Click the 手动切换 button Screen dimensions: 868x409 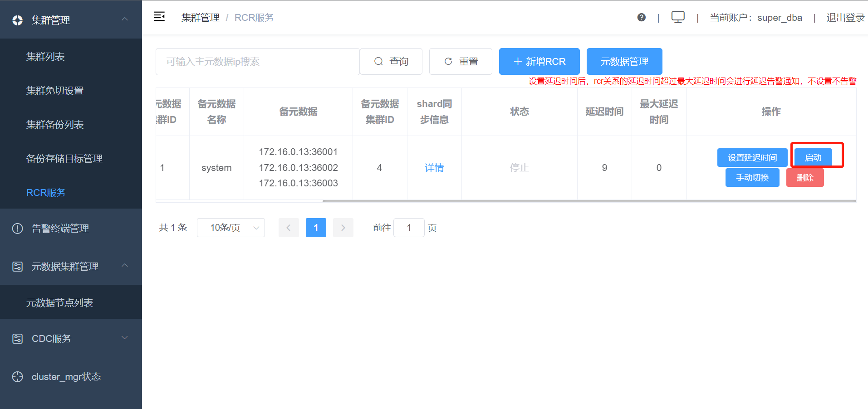[x=752, y=177]
